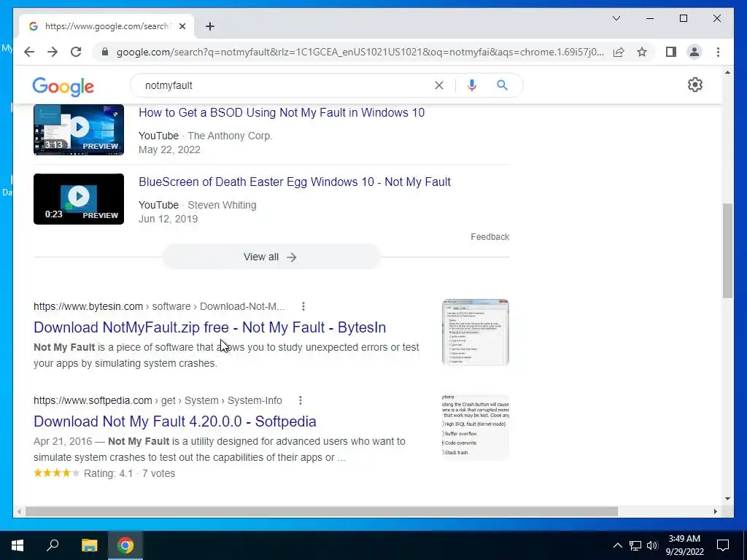Open the Windows Start menu
Viewport: 747px width, 560px height.
pyautogui.click(x=18, y=545)
